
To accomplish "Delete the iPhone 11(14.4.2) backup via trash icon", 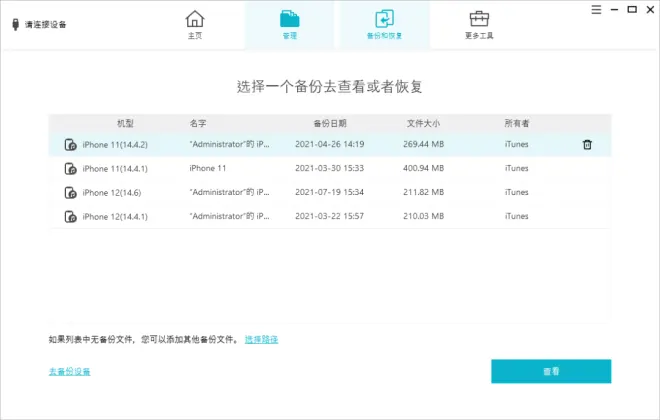I will [x=587, y=144].
